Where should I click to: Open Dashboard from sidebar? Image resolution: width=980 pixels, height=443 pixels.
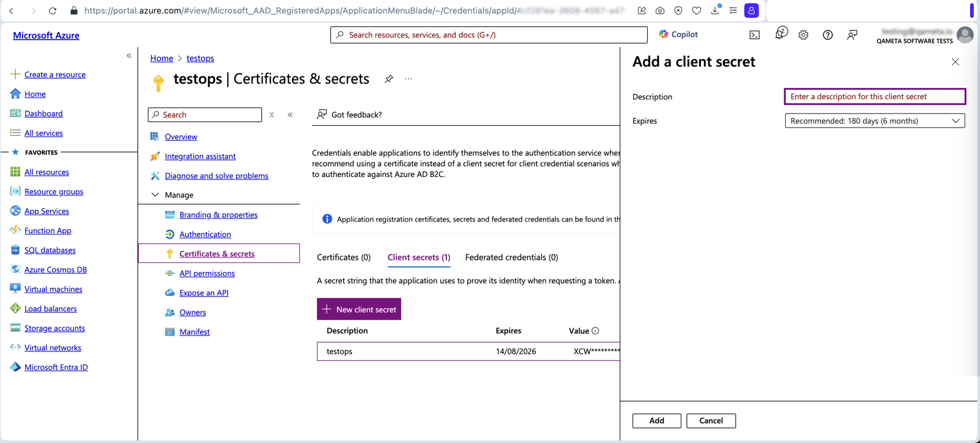pos(43,113)
